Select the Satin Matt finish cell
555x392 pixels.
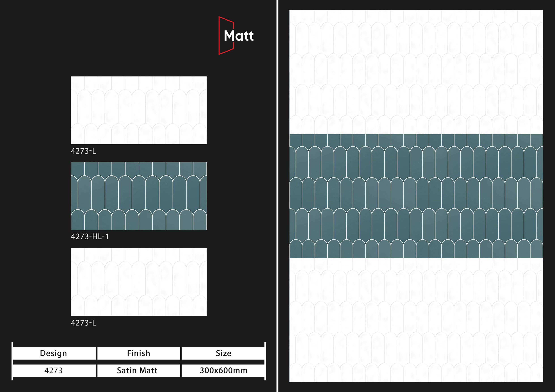click(137, 371)
